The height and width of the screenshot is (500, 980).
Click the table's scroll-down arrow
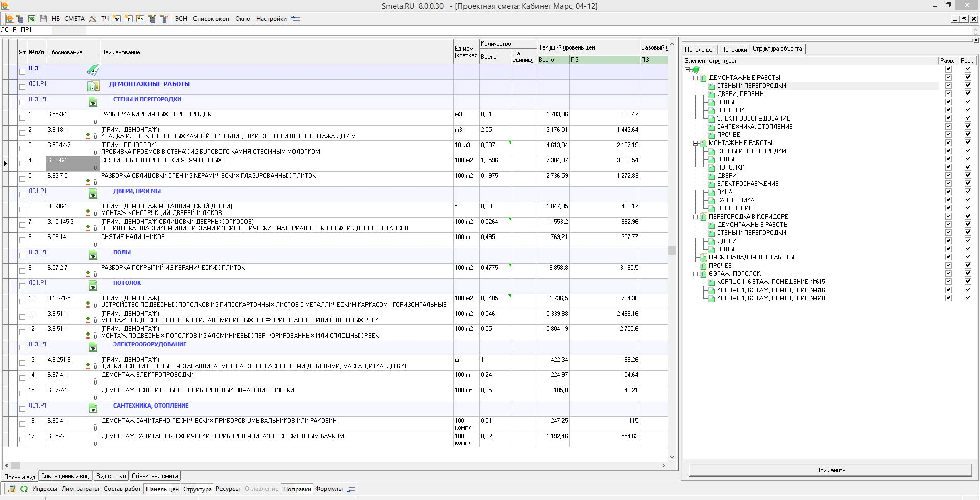(672, 457)
